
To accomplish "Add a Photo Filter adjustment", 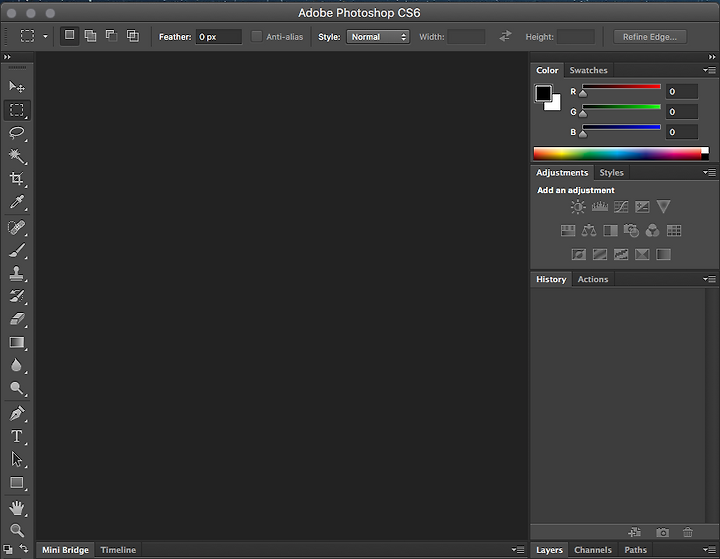I will pyautogui.click(x=631, y=231).
